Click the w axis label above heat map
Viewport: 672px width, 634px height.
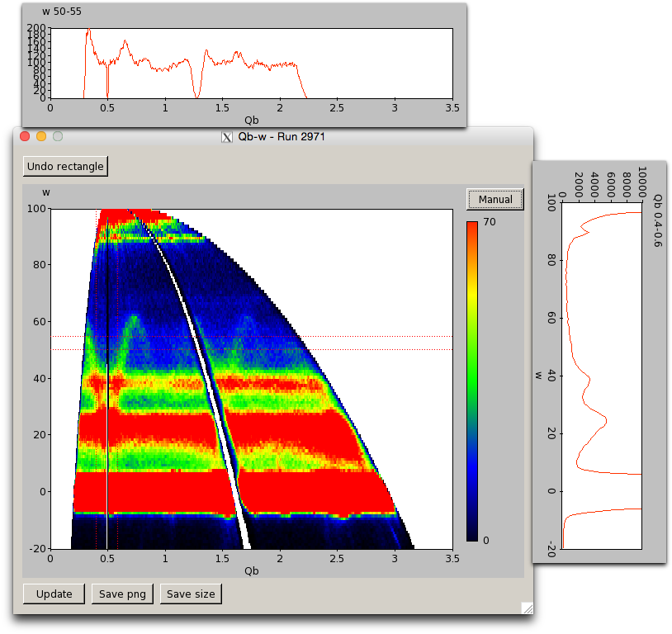(46, 192)
